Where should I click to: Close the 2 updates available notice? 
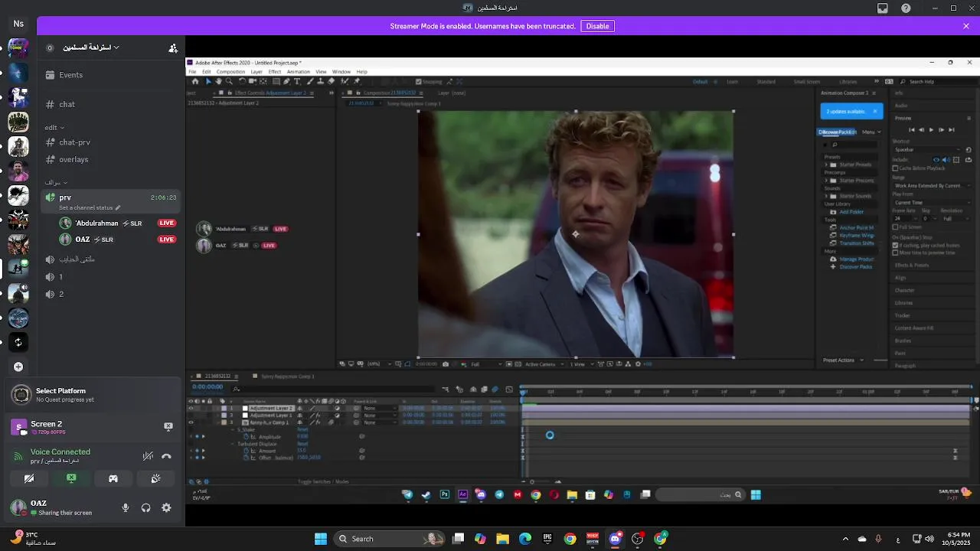(875, 112)
